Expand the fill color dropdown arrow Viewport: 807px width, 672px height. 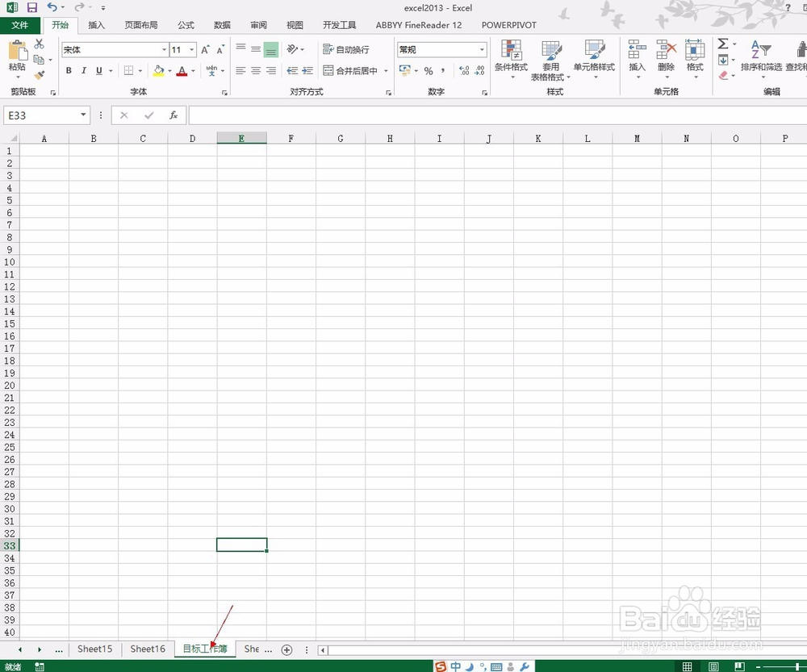(169, 71)
